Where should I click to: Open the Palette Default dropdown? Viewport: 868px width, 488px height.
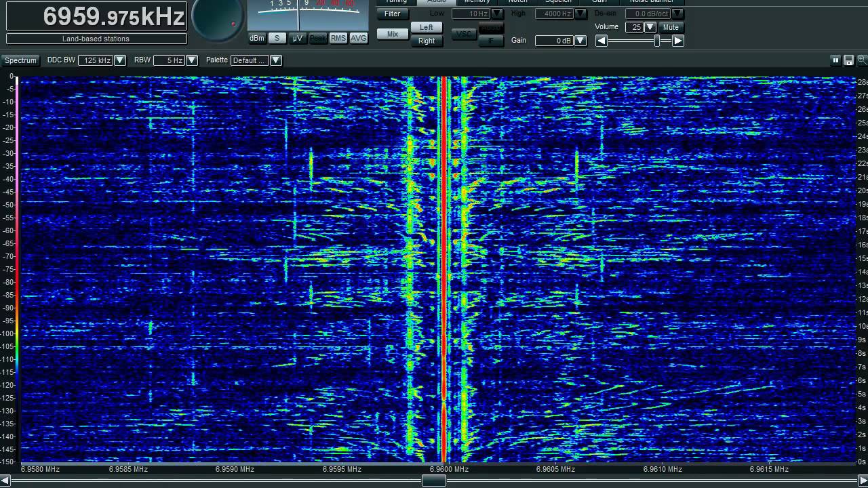click(276, 60)
